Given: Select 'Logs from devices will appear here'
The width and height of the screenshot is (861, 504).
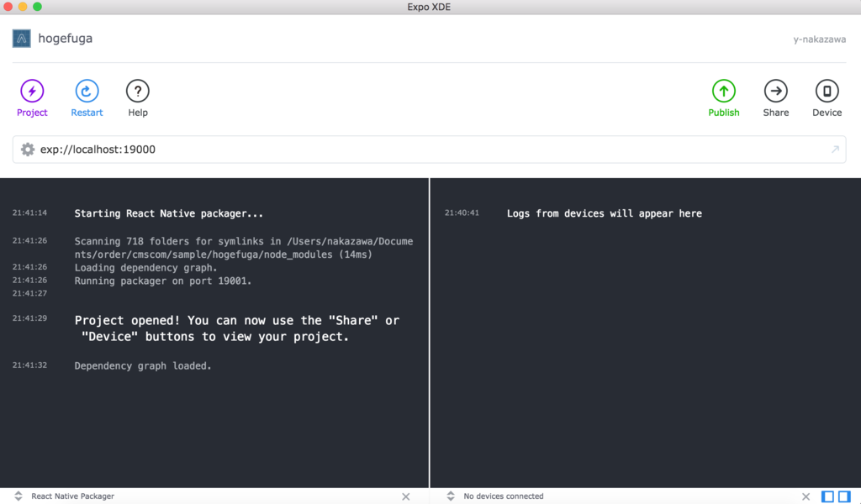Looking at the screenshot, I should pyautogui.click(x=604, y=213).
